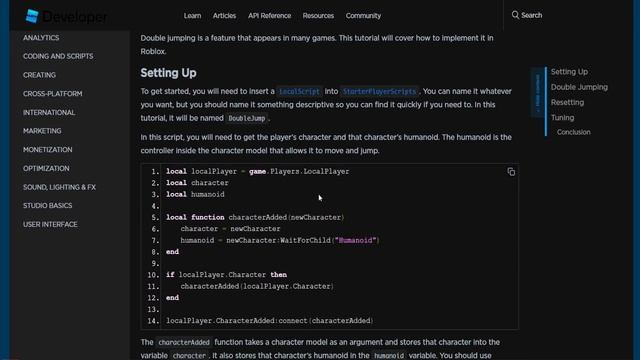Image resolution: width=640 pixels, height=360 pixels.
Task: Click the CharacterAdded:connect code line
Action: [269, 321]
